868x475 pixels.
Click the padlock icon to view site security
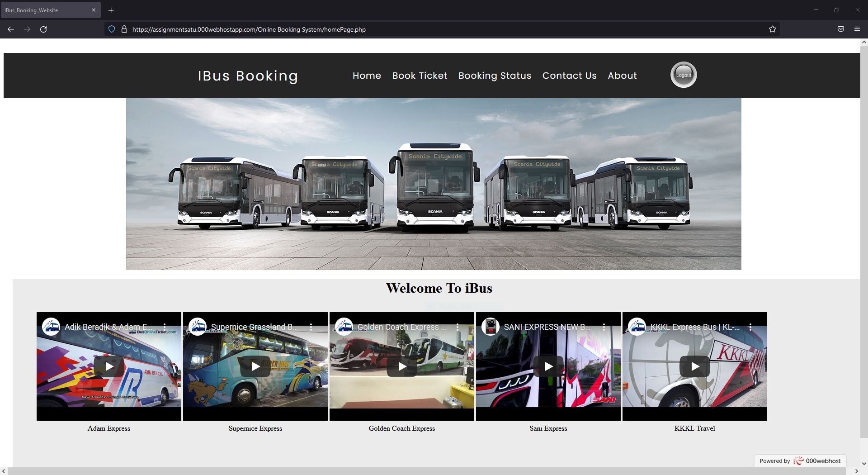pos(125,29)
